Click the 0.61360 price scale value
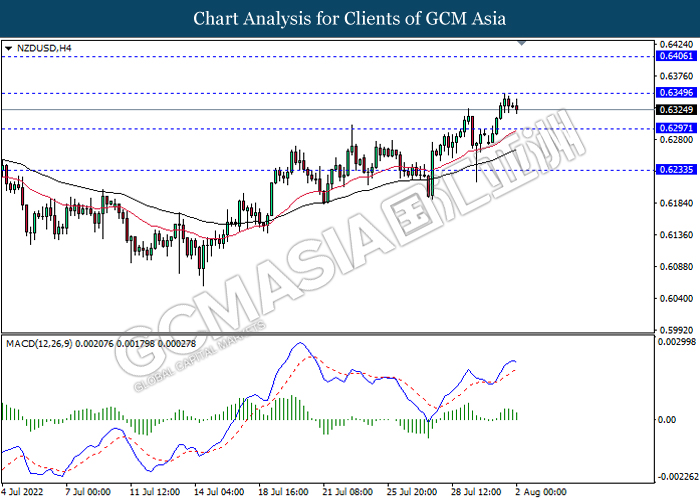The height and width of the screenshot is (500, 700). [676, 235]
